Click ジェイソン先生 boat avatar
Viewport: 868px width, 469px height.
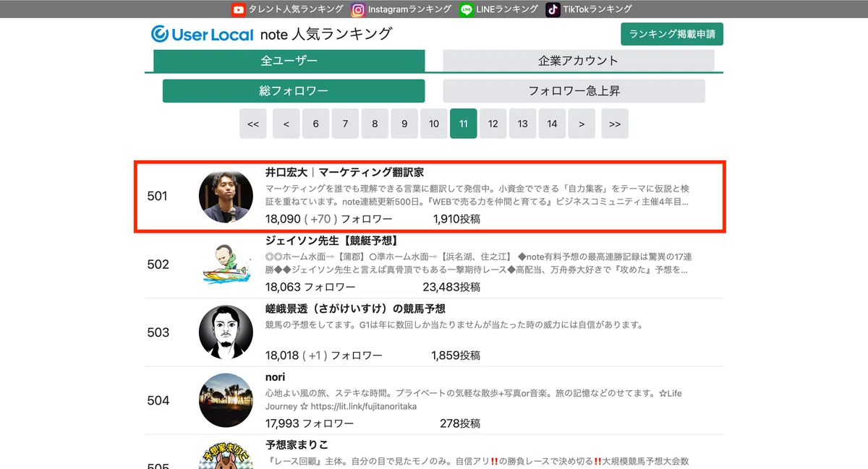(x=226, y=264)
